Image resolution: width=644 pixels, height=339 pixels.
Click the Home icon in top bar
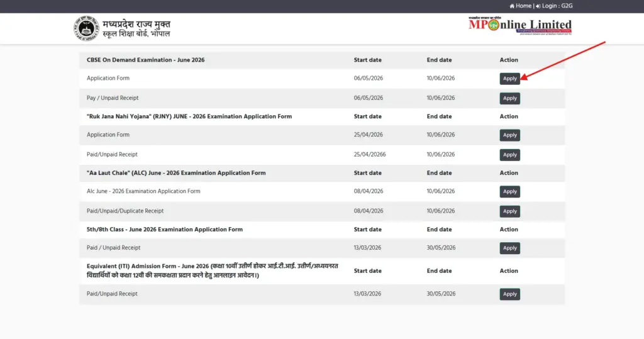click(512, 6)
